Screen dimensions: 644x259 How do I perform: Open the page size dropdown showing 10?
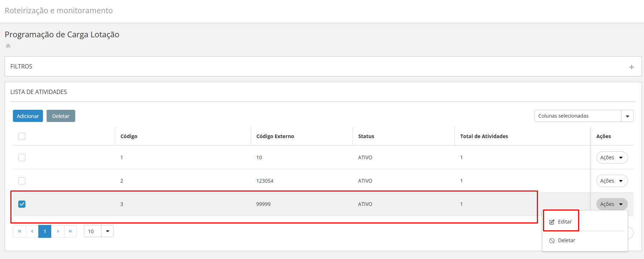click(x=107, y=231)
